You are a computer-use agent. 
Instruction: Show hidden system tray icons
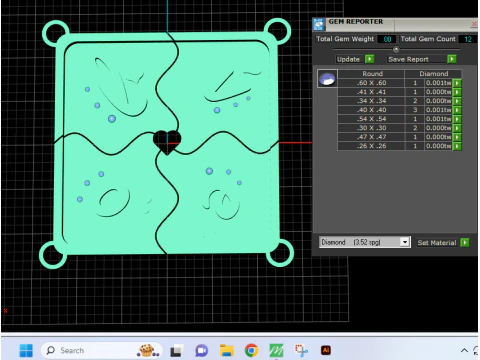tap(464, 350)
